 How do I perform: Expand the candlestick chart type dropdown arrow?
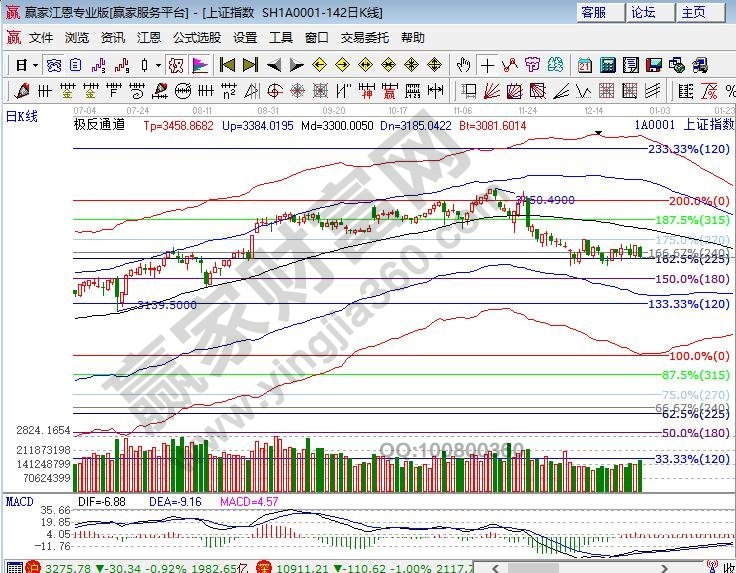(x=159, y=66)
